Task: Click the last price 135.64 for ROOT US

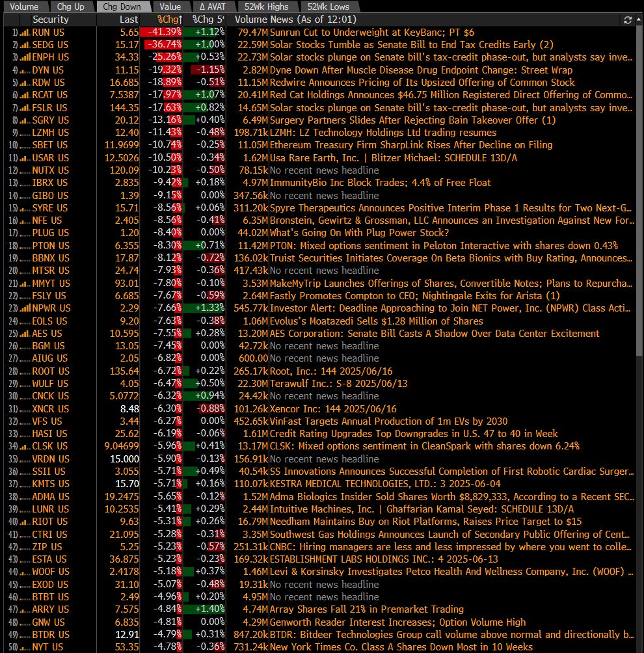Action: tap(124, 371)
